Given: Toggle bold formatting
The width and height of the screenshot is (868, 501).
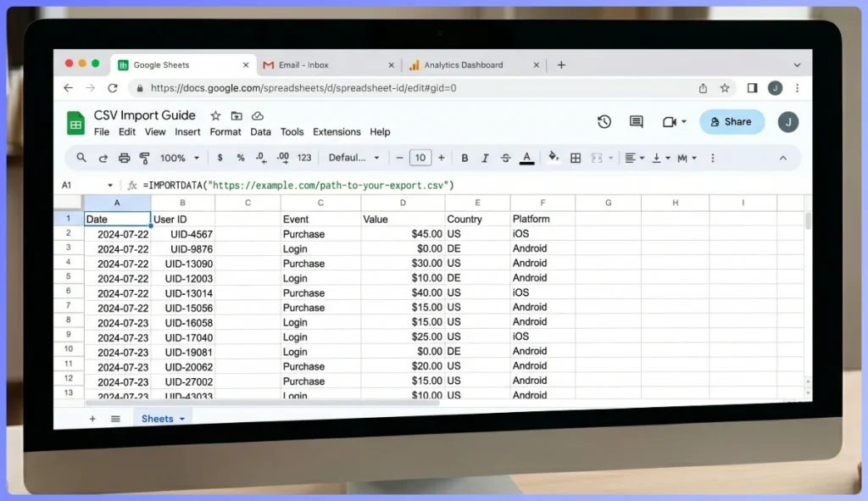Looking at the screenshot, I should pos(465,158).
